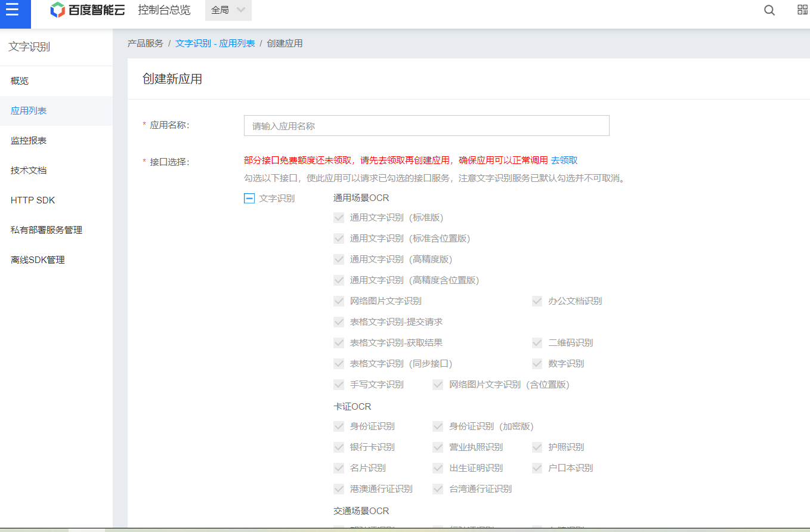Switch to the 概览 section
810x532 pixels.
[19, 81]
